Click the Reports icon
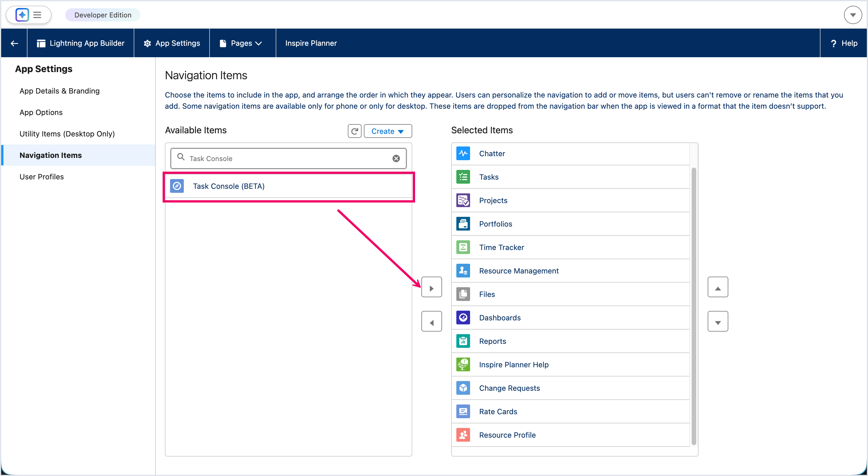This screenshot has height=476, width=868. pyautogui.click(x=463, y=341)
